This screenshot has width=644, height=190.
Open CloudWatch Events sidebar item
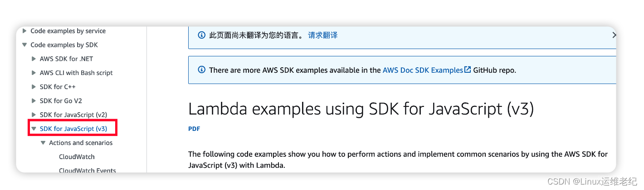point(88,171)
